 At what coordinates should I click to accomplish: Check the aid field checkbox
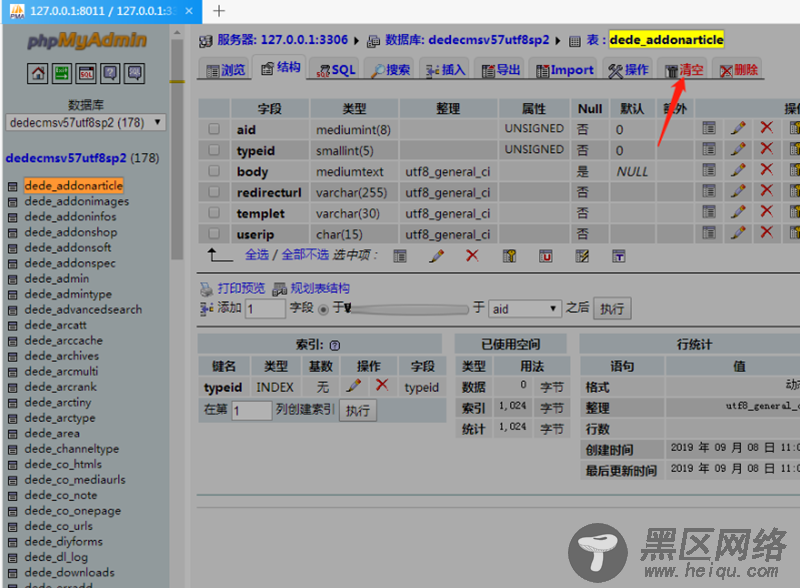pyautogui.click(x=214, y=129)
